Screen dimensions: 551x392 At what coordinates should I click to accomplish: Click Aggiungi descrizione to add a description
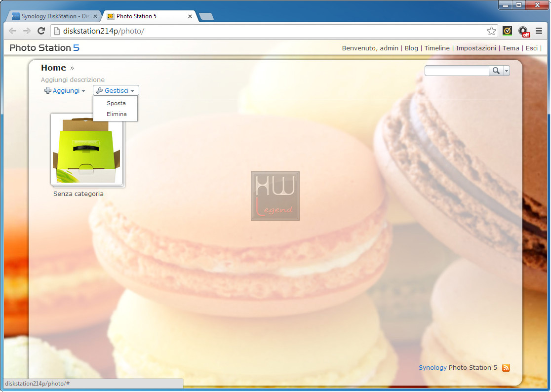pos(73,80)
